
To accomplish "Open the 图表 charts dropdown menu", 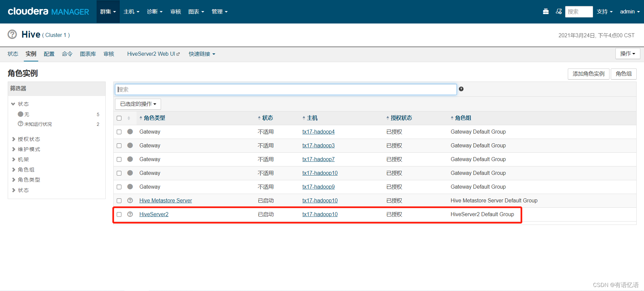I will click(196, 12).
